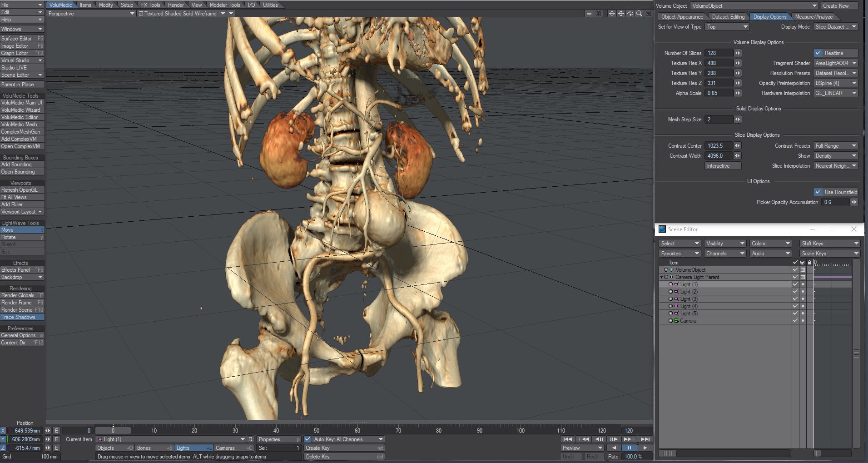Image resolution: width=868 pixels, height=463 pixels.
Task: Open the Render menu tab
Action: pos(176,5)
